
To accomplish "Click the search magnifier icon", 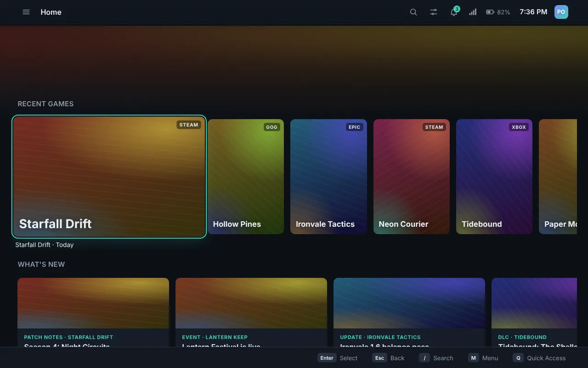I will coord(413,12).
